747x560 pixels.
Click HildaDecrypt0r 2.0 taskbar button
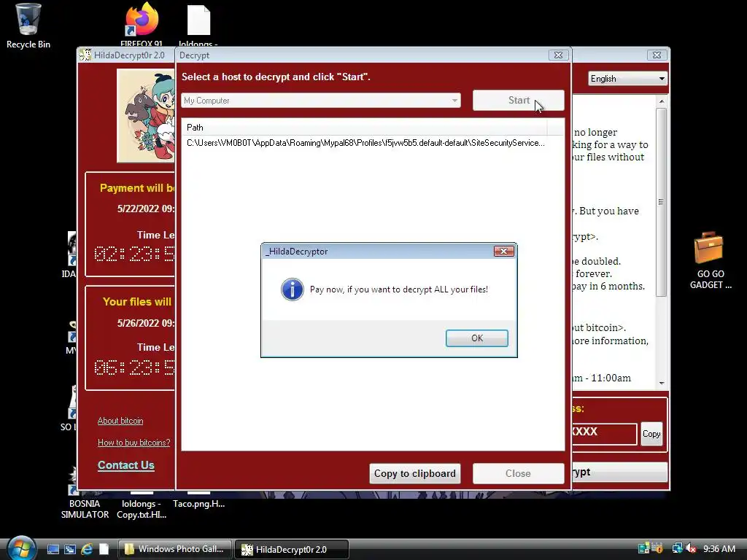292,550
